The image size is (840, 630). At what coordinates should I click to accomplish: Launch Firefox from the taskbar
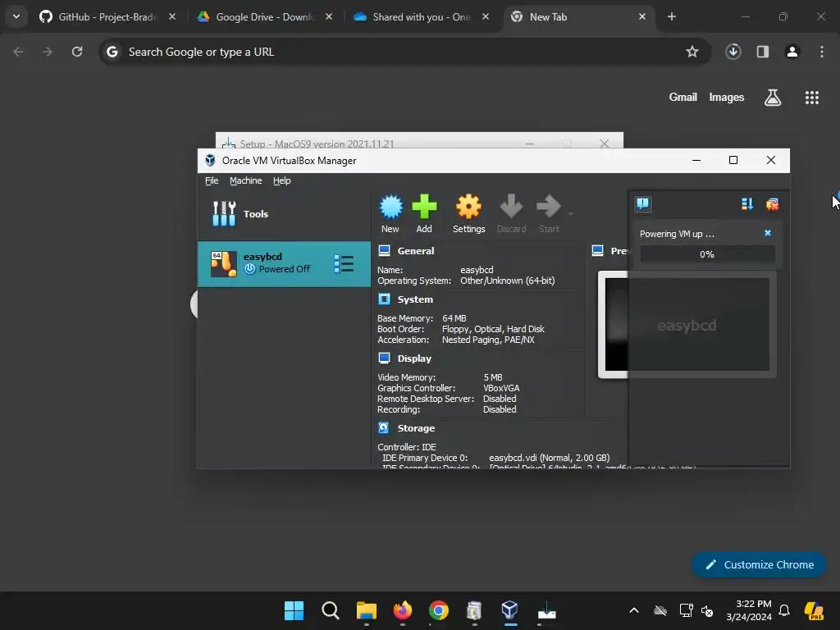tap(403, 610)
